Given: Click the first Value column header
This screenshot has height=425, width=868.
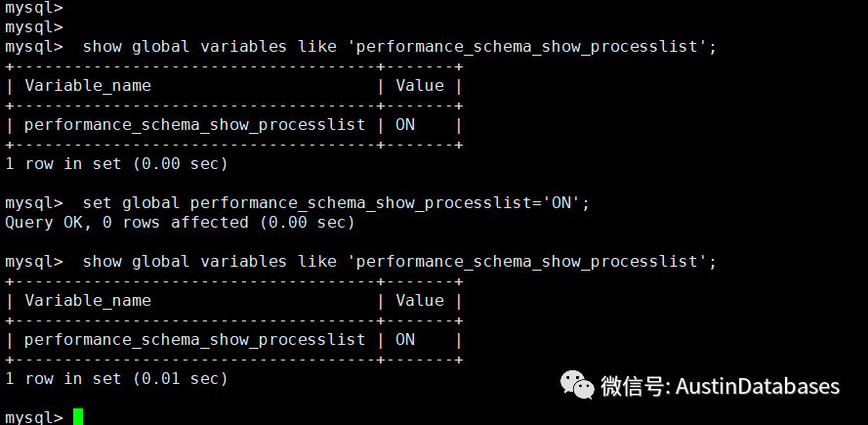Looking at the screenshot, I should [420, 85].
